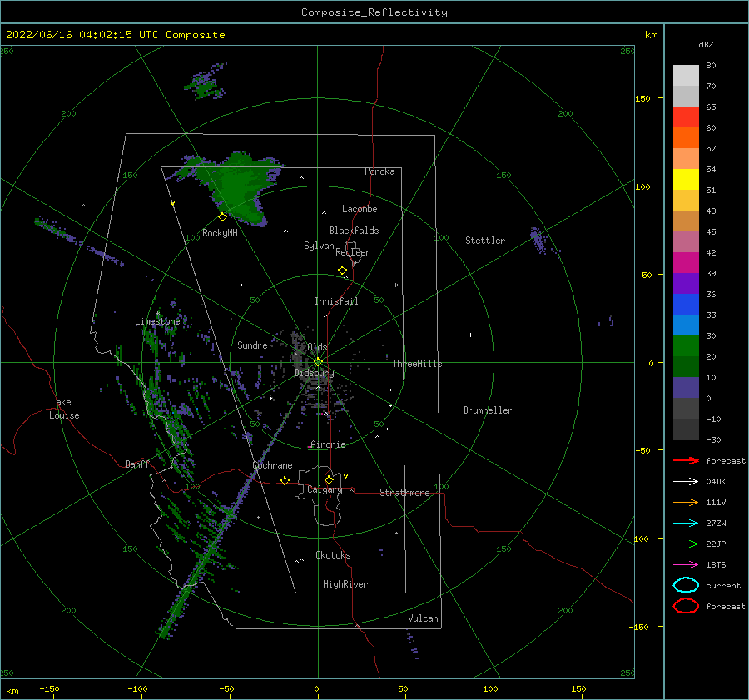Click the red forecast ellipse icon
The image size is (749, 700).
point(686,606)
